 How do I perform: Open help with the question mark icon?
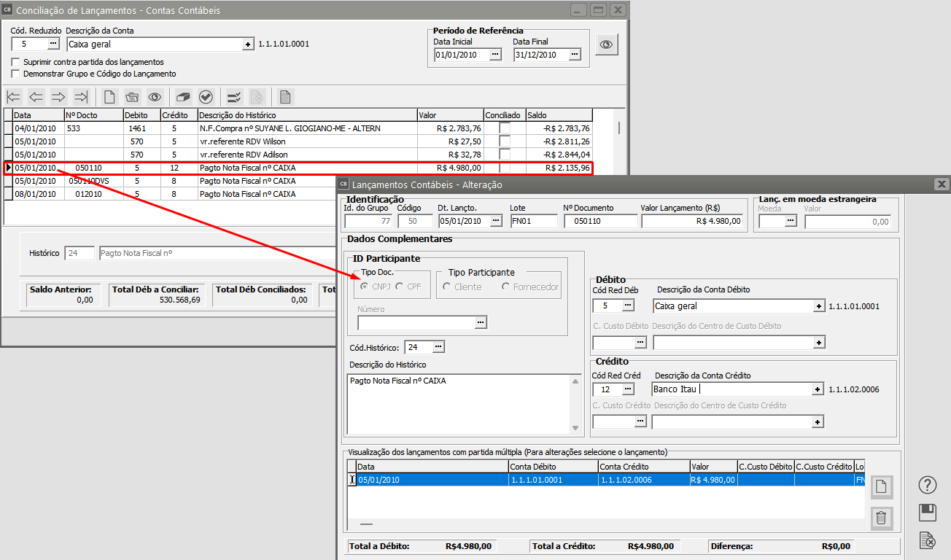(x=928, y=485)
